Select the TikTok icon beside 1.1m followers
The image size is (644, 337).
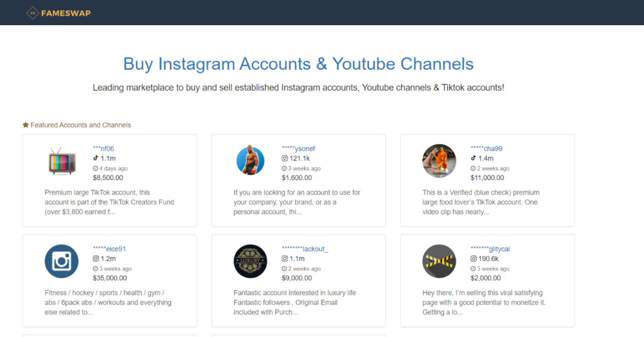[96, 158]
